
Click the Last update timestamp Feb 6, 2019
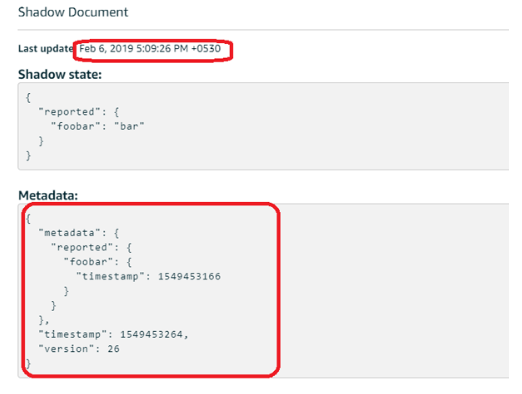coord(150,49)
